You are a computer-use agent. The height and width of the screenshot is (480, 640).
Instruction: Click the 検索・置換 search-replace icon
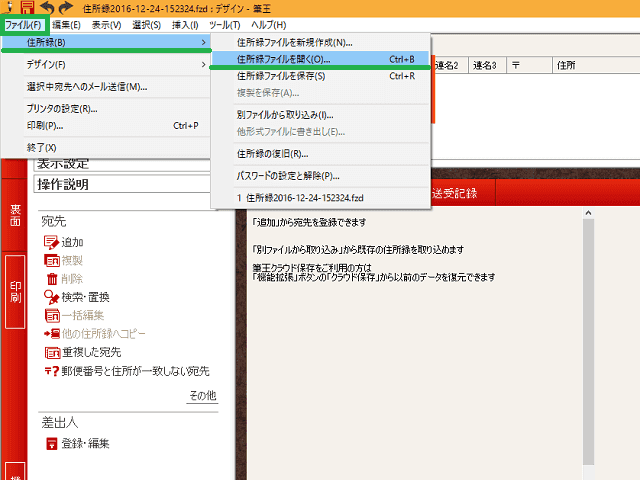pyautogui.click(x=52, y=297)
